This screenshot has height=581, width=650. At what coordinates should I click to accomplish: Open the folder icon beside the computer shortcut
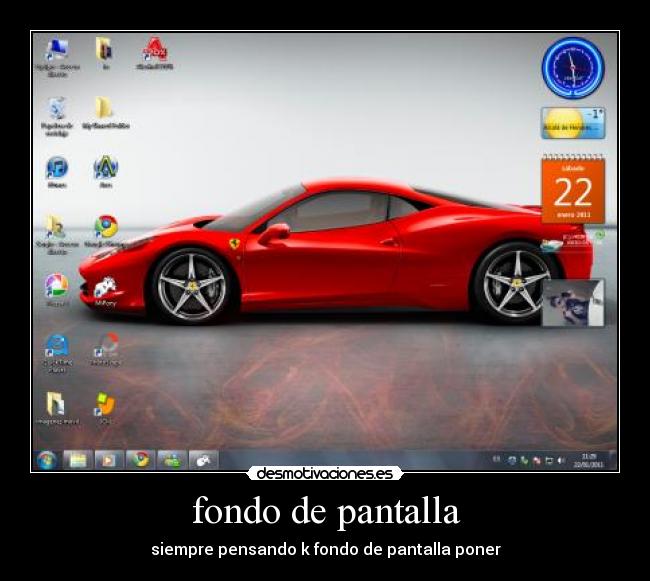click(x=105, y=54)
